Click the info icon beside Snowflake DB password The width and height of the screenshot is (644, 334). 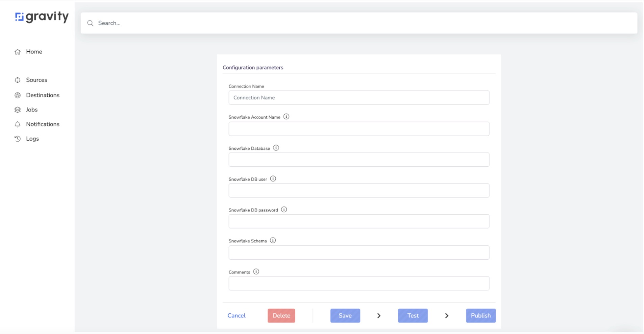(x=284, y=209)
